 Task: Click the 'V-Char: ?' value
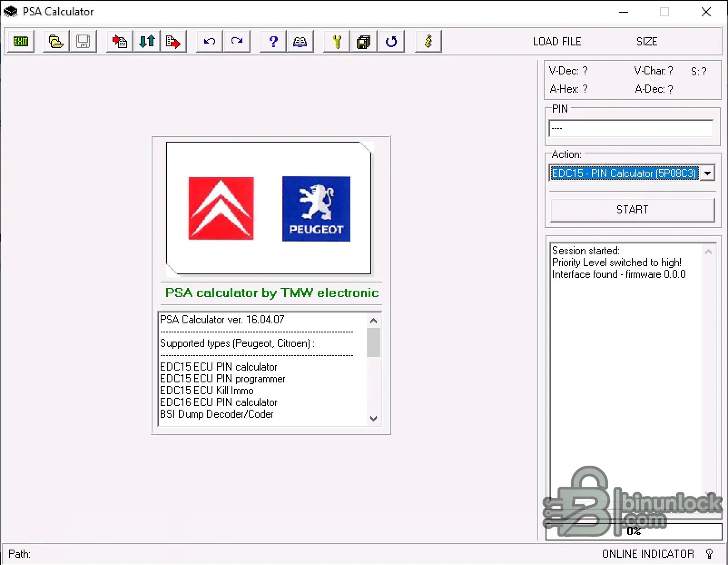pyautogui.click(x=654, y=71)
